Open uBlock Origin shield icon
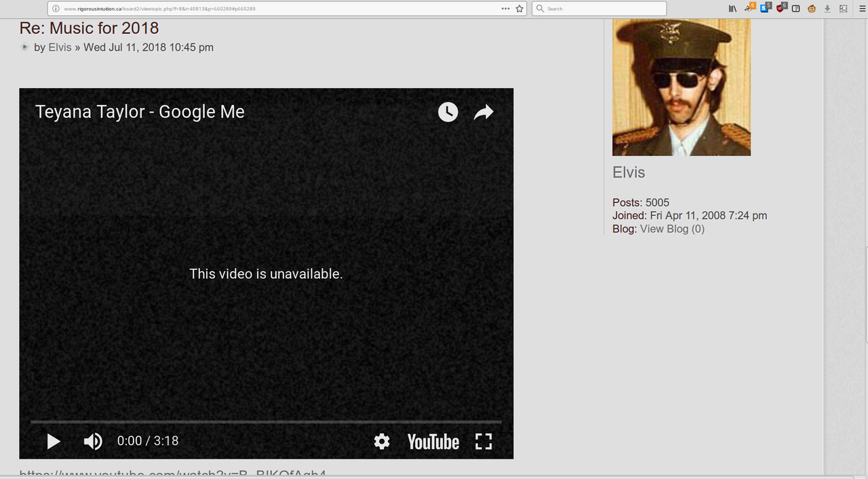This screenshot has height=479, width=868. coord(781,8)
